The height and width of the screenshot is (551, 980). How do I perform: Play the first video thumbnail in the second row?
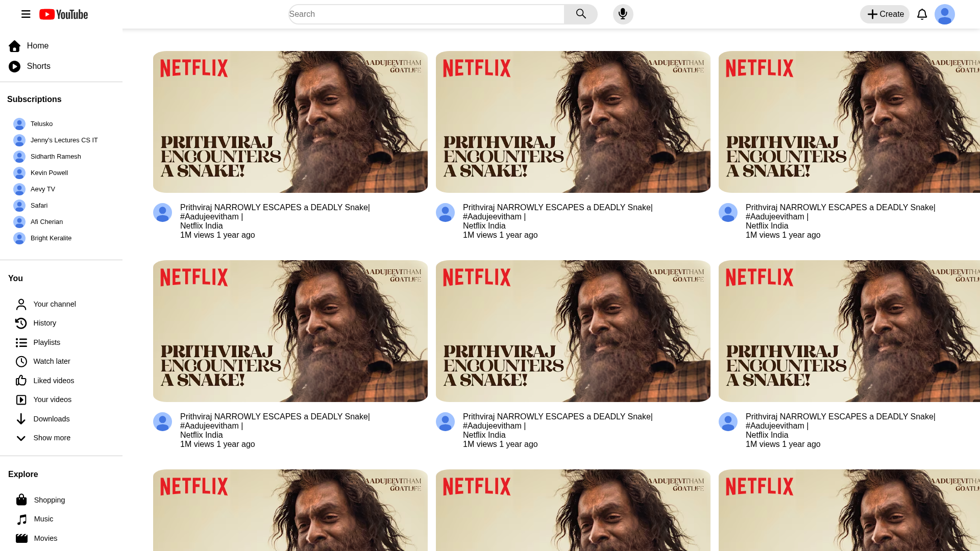(290, 331)
